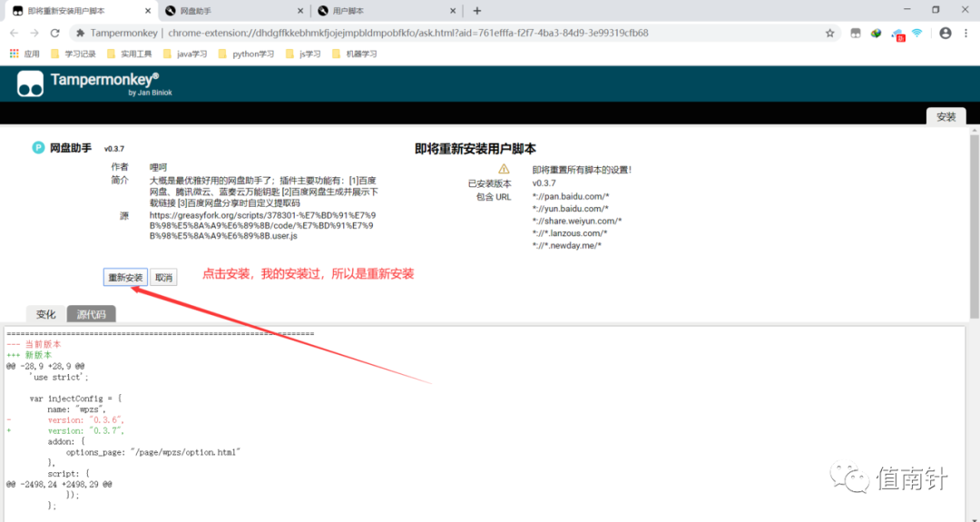Click the colorful globe extension icon
The width and height of the screenshot is (980, 522).
point(877,33)
